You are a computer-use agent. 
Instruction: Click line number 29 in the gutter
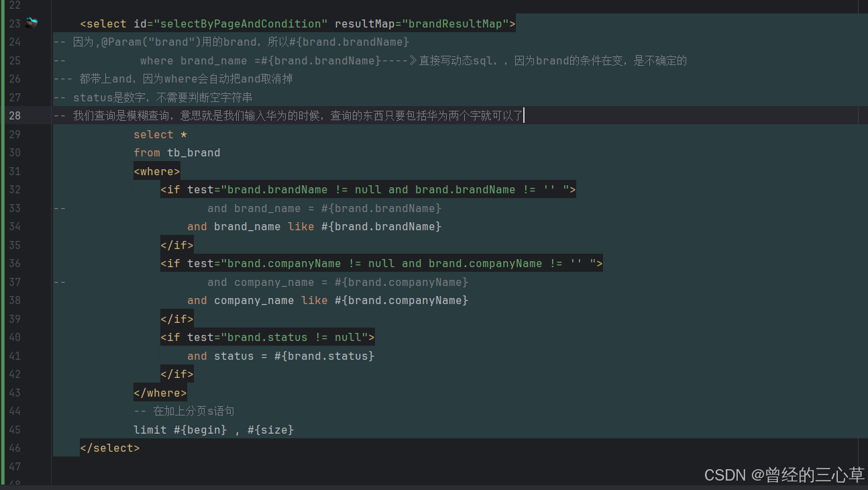pos(15,135)
